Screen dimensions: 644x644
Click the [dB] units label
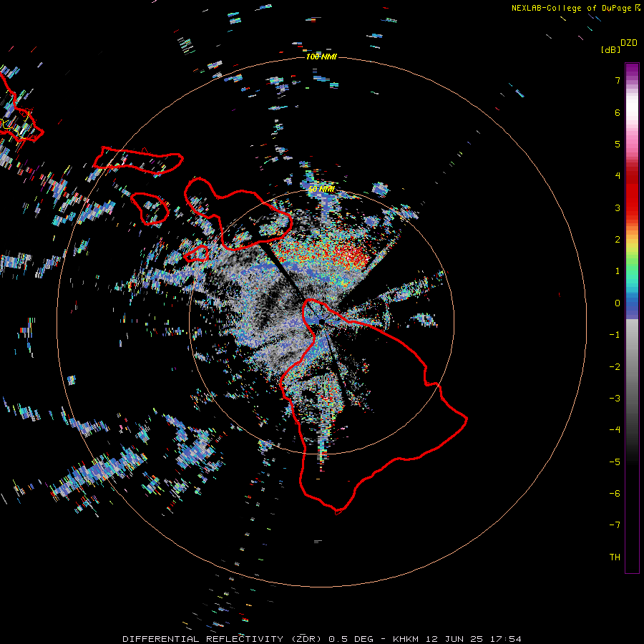click(x=611, y=49)
